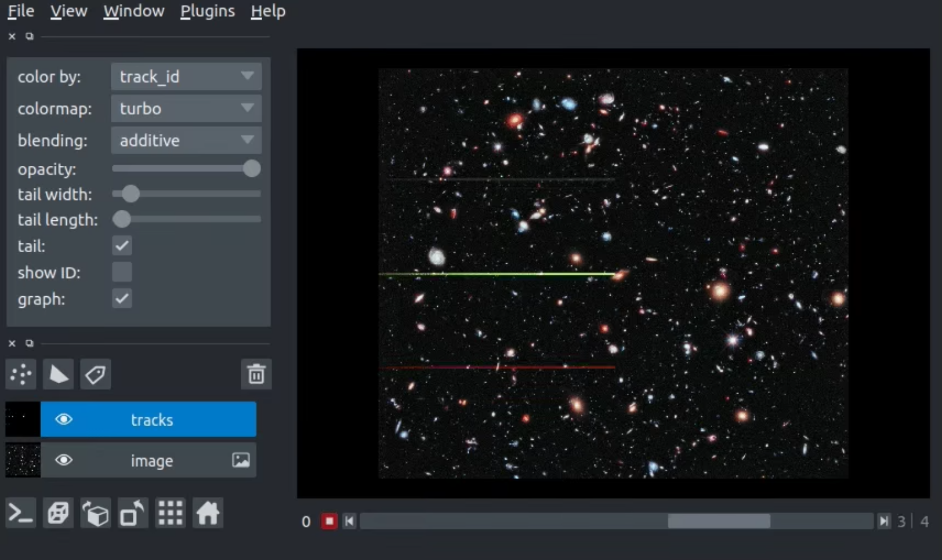Transpose the displayed dimensions
The width and height of the screenshot is (942, 560).
pyautogui.click(x=133, y=513)
